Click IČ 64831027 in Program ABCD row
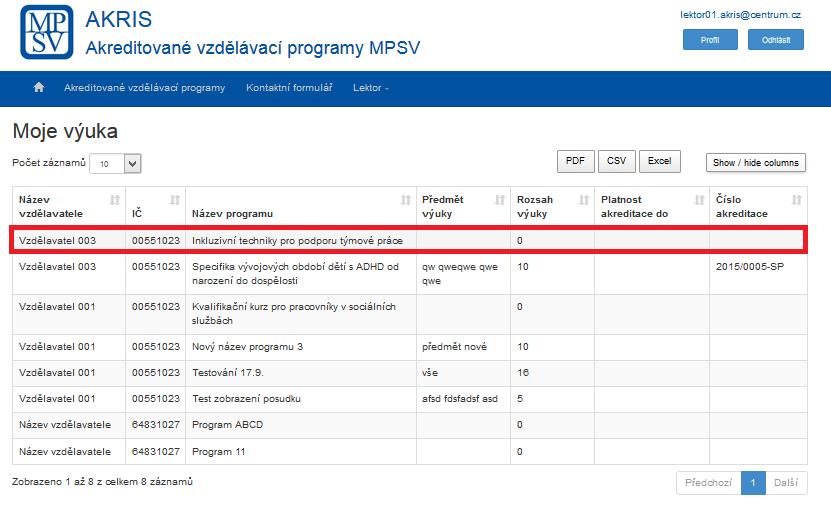This screenshot has height=513, width=831. (156, 424)
